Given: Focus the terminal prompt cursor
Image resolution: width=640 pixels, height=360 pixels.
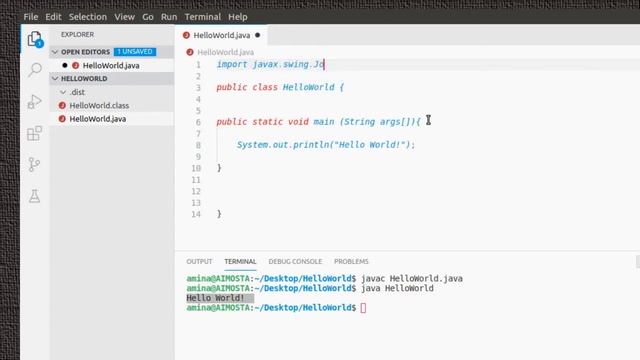Looking at the screenshot, I should tap(363, 308).
